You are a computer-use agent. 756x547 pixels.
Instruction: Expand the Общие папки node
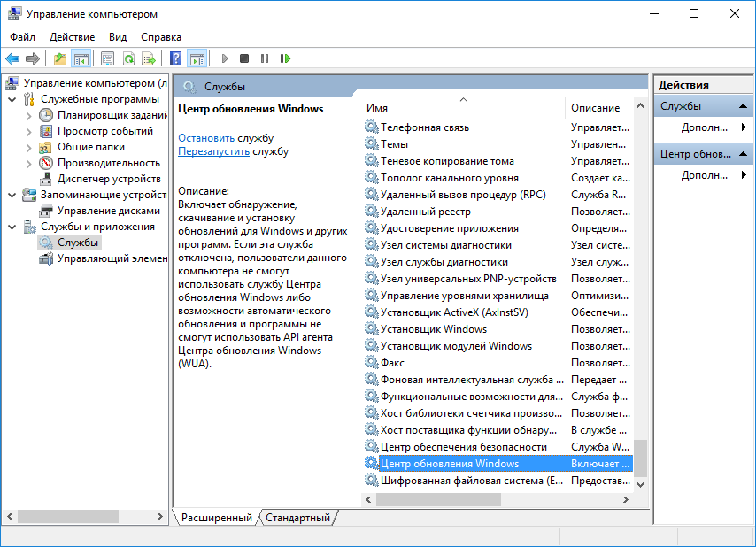[x=29, y=148]
